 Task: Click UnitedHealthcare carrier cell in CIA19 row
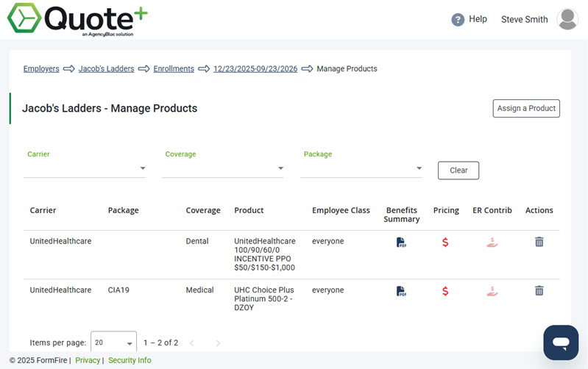(60, 290)
